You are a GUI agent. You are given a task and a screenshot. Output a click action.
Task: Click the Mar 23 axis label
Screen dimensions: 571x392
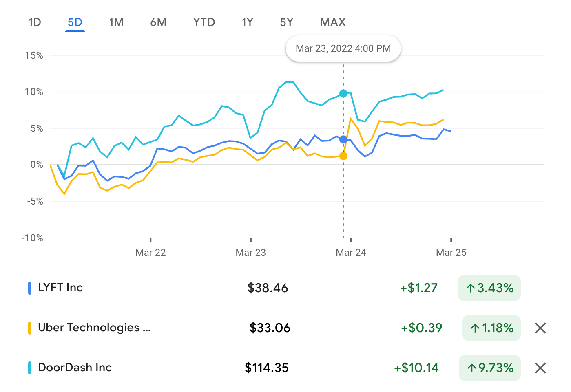pos(251,253)
